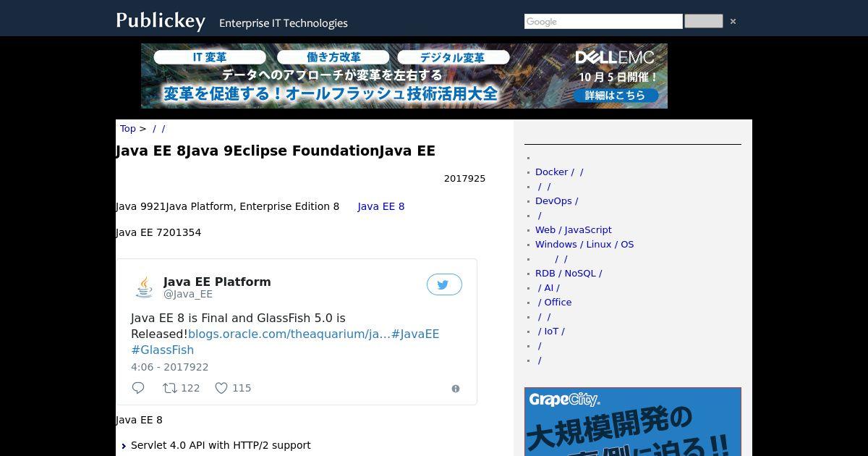Open the DevOps category in sidebar
Screen dimensions: 868x456
coord(557,201)
